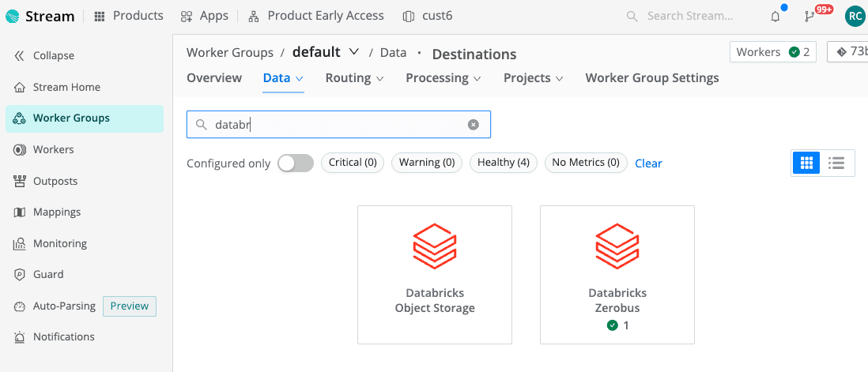
Task: Go to Stream Home
Action: tap(56, 87)
